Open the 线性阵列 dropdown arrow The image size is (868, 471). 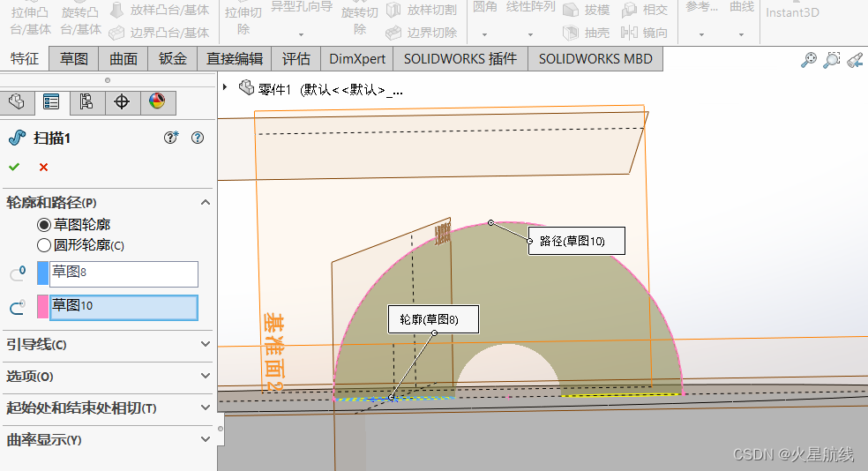(x=530, y=35)
